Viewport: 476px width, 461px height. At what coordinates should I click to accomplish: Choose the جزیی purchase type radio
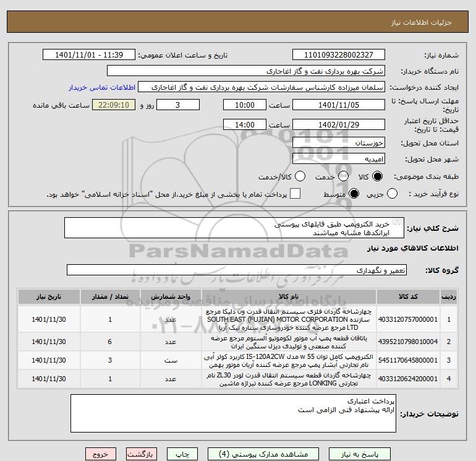coord(392,194)
